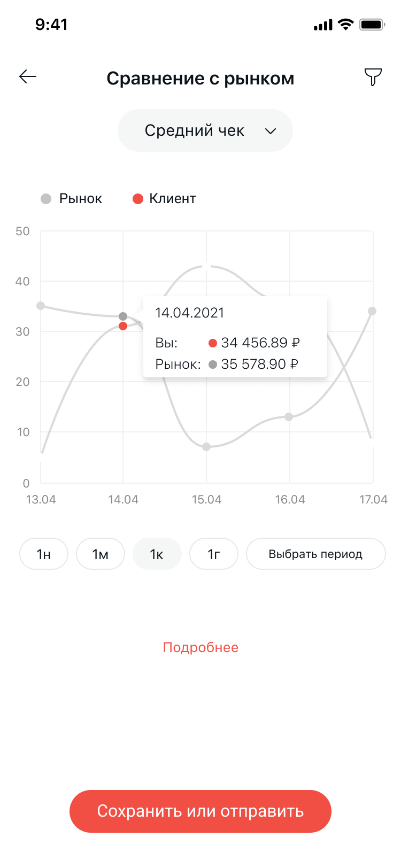401x868 pixels.
Task: Tap the Wi-Fi status icon
Action: pos(346,25)
